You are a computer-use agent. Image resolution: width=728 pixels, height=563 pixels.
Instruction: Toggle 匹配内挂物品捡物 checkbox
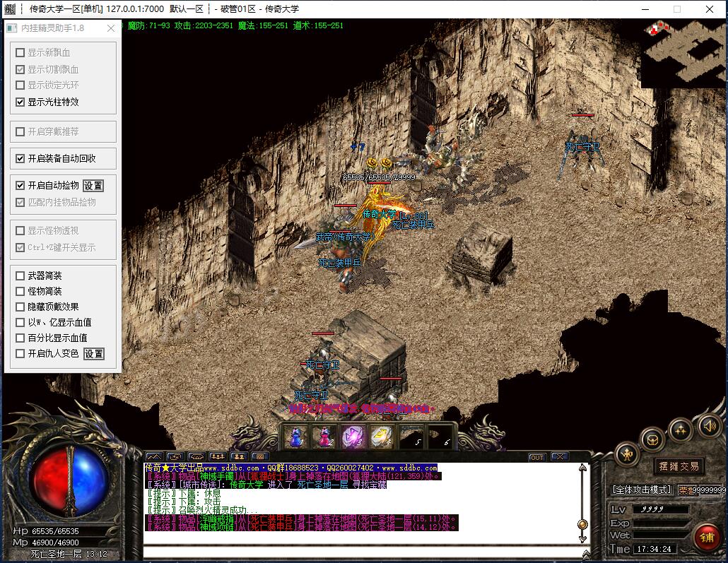click(20, 202)
